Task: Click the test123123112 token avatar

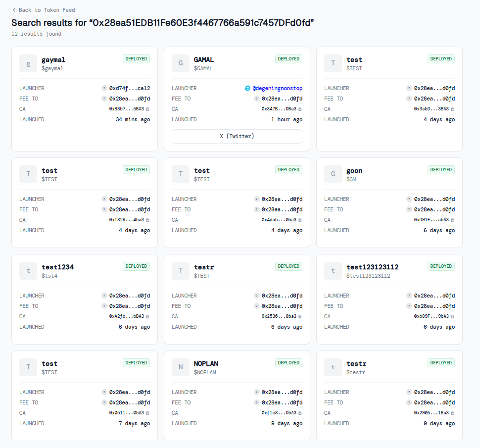Action: [333, 271]
